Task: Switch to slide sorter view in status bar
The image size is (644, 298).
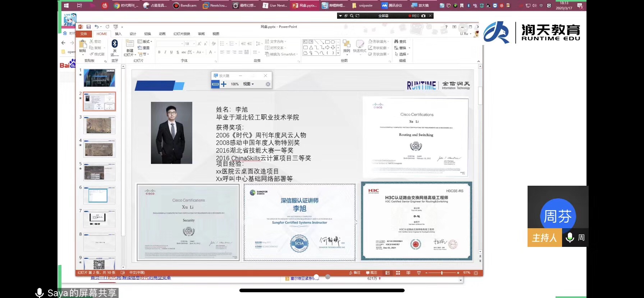Action: point(398,273)
